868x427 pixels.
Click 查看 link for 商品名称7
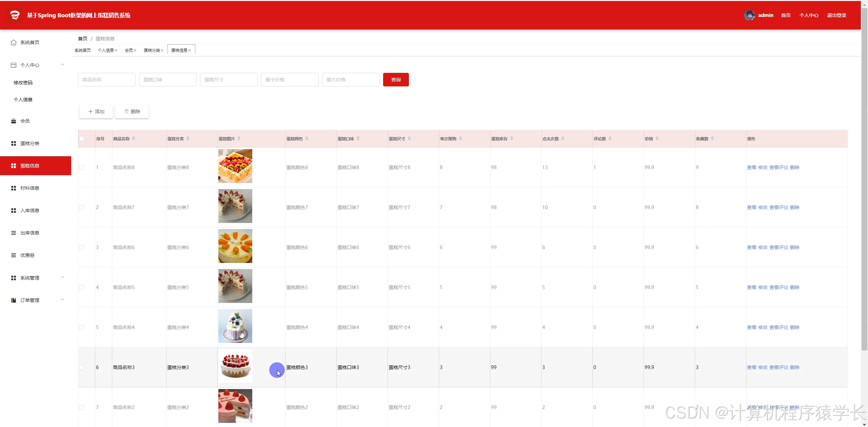(751, 207)
